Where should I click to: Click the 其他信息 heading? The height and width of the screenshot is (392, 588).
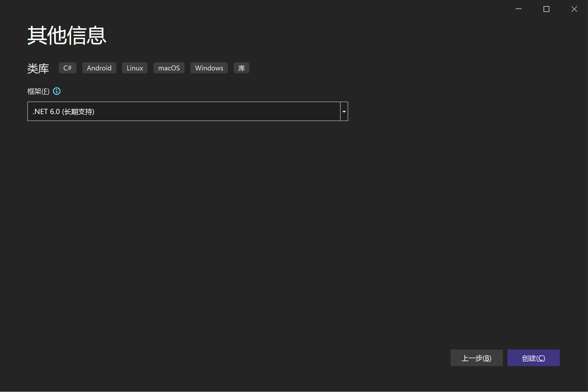click(x=67, y=35)
